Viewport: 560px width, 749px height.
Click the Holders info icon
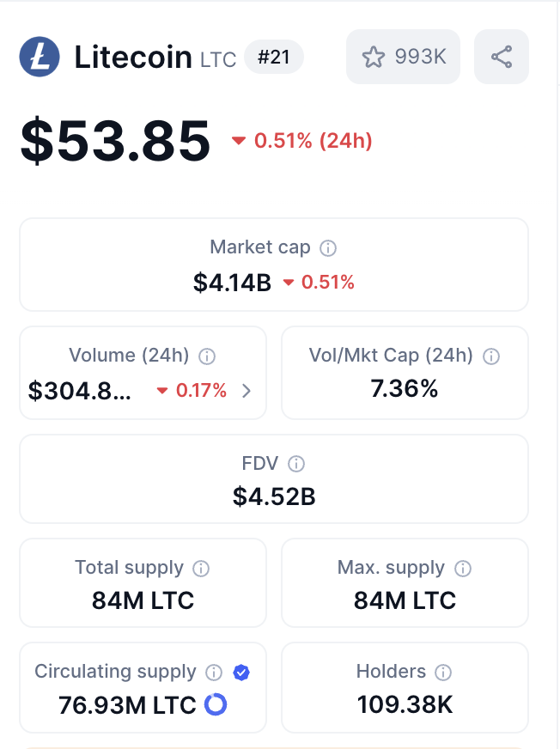click(x=443, y=672)
